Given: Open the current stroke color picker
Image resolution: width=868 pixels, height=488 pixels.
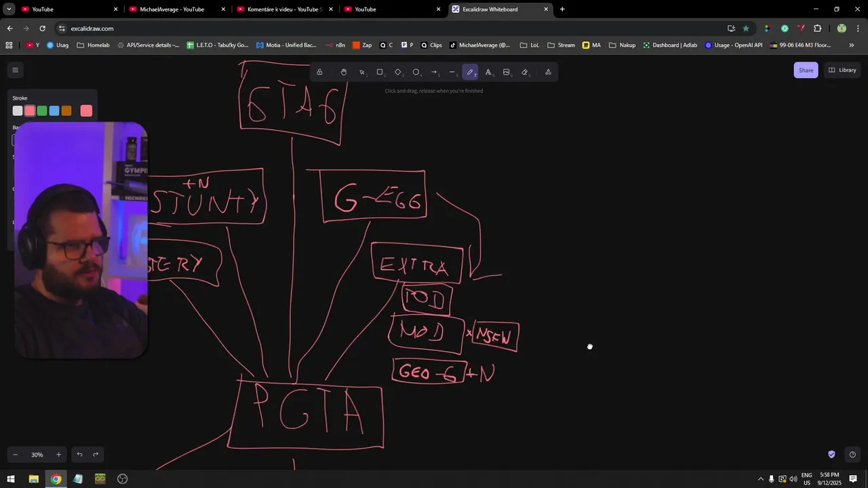Looking at the screenshot, I should point(86,110).
